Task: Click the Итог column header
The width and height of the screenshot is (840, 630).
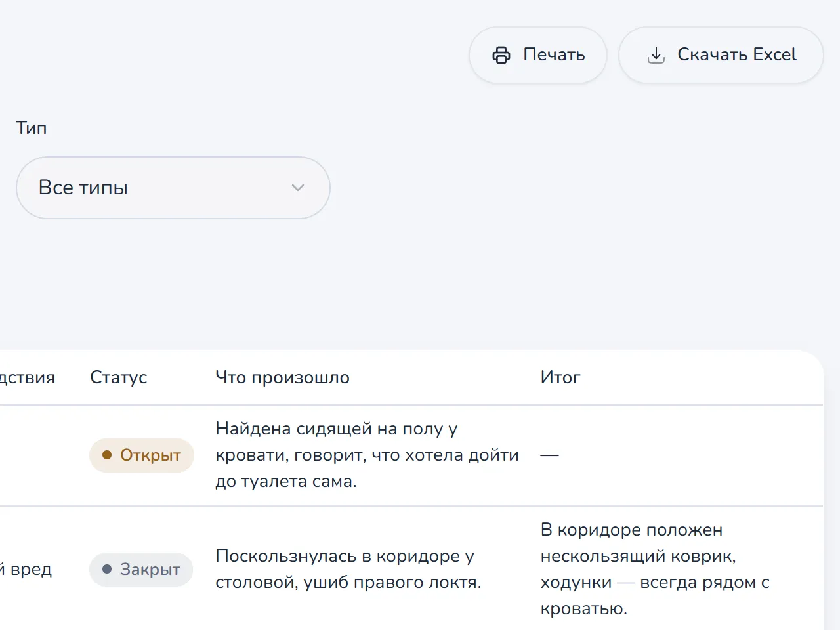Action: 560,377
